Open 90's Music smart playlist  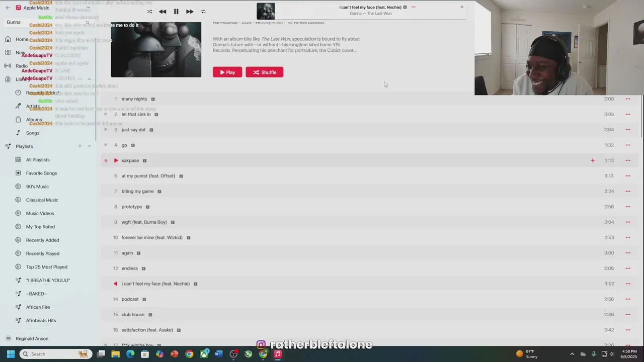pyautogui.click(x=37, y=187)
